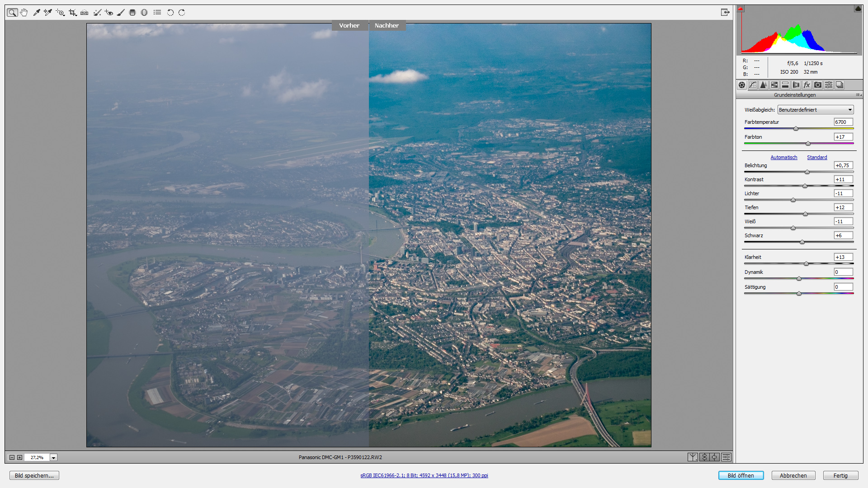Toggle highlight clipping warning in histogram
Screen dimensions: 868x488
coord(858,9)
